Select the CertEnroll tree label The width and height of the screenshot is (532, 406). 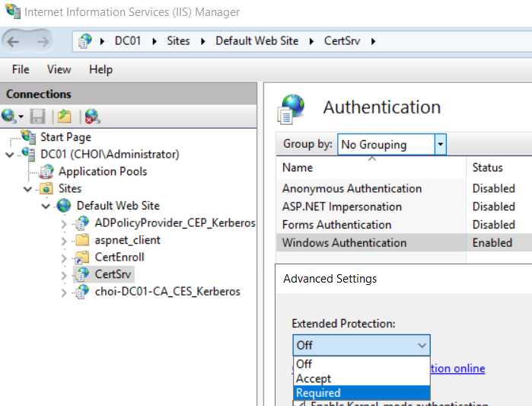pyautogui.click(x=119, y=257)
